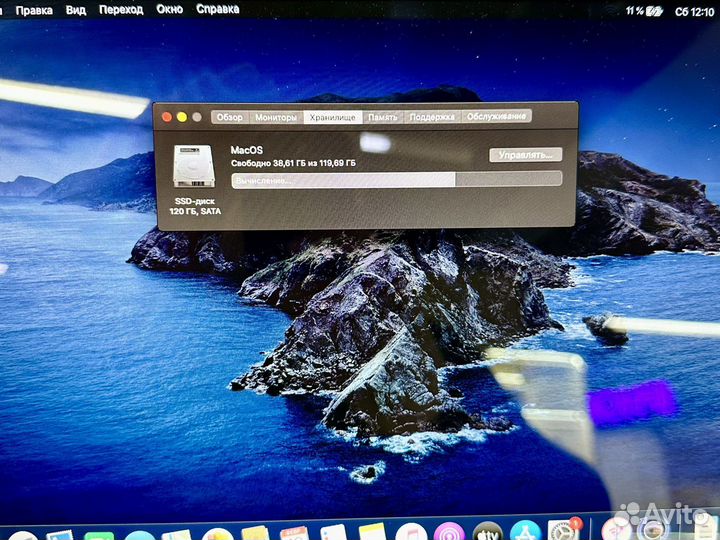Open App Store from the Dock
720x540 pixels.
525,531
